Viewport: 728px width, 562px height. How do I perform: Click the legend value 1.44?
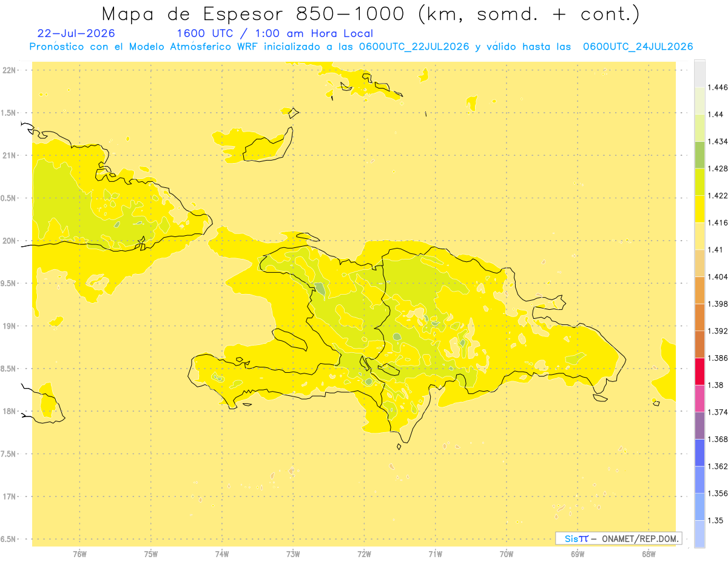point(715,114)
